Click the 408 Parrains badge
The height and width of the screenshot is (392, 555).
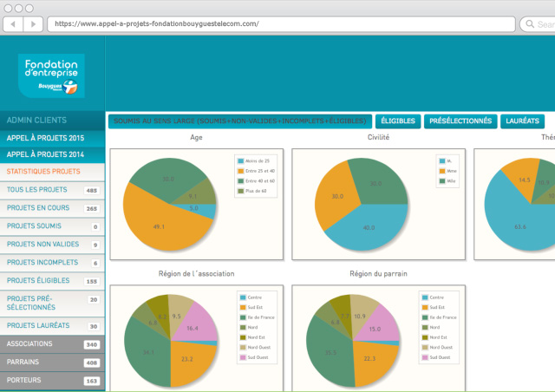[x=92, y=363]
